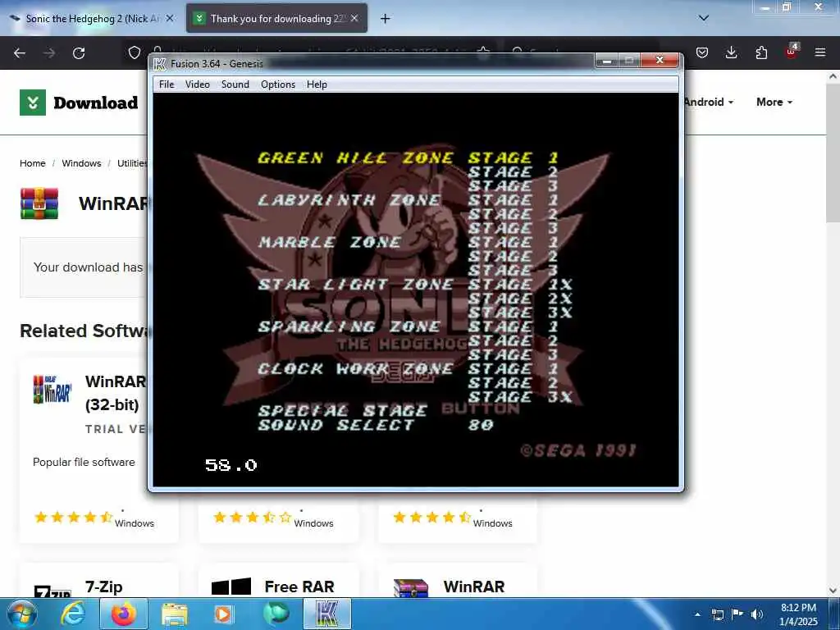The height and width of the screenshot is (630, 840).
Task: Open the taskbar clock showing 8:12 PM
Action: click(798, 614)
